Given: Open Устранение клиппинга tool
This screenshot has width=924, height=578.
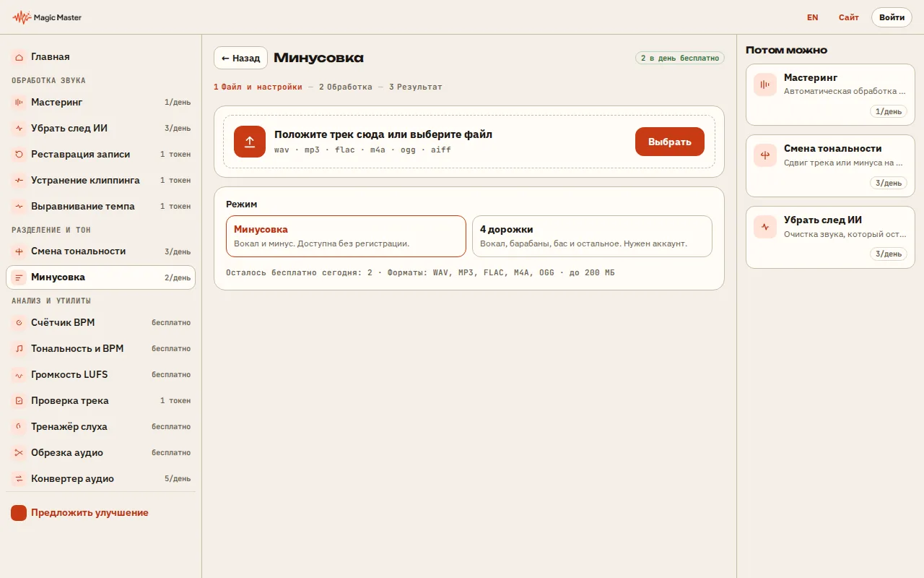Looking at the screenshot, I should (x=100, y=181).
